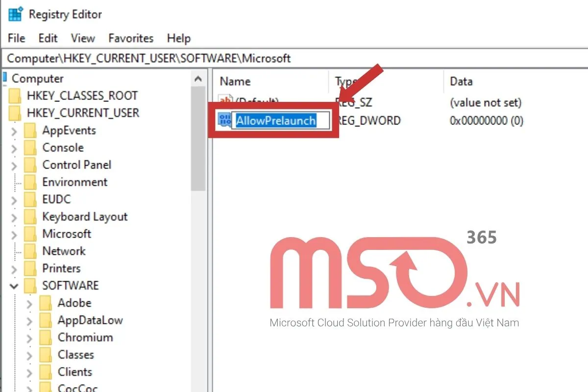Expand the Control Panel key

pyautogui.click(x=14, y=165)
